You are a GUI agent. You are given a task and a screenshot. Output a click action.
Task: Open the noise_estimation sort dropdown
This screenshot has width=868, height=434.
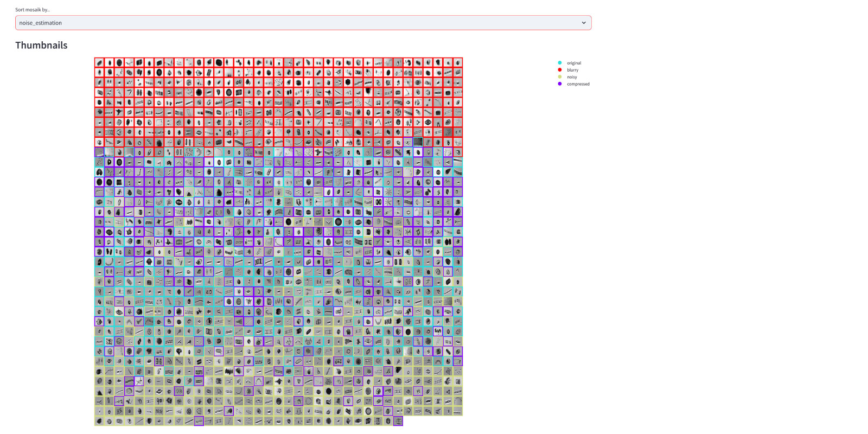tap(303, 23)
